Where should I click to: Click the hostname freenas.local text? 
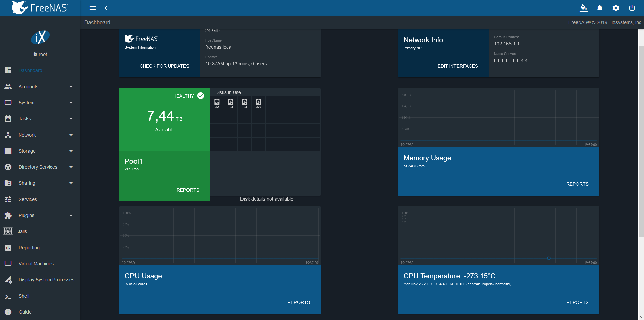[x=219, y=47]
